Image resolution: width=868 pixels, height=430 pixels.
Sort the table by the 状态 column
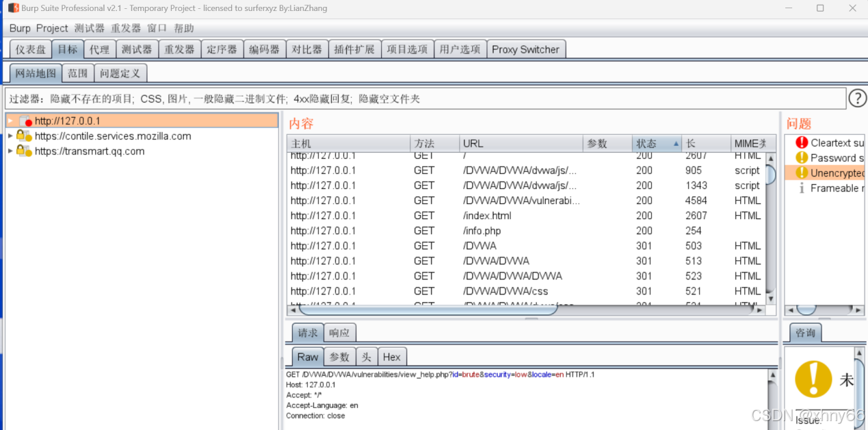(657, 143)
